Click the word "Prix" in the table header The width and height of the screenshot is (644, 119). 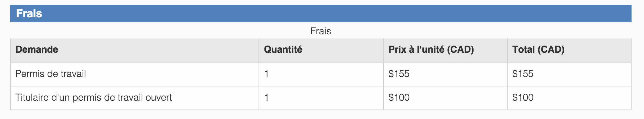coord(397,49)
